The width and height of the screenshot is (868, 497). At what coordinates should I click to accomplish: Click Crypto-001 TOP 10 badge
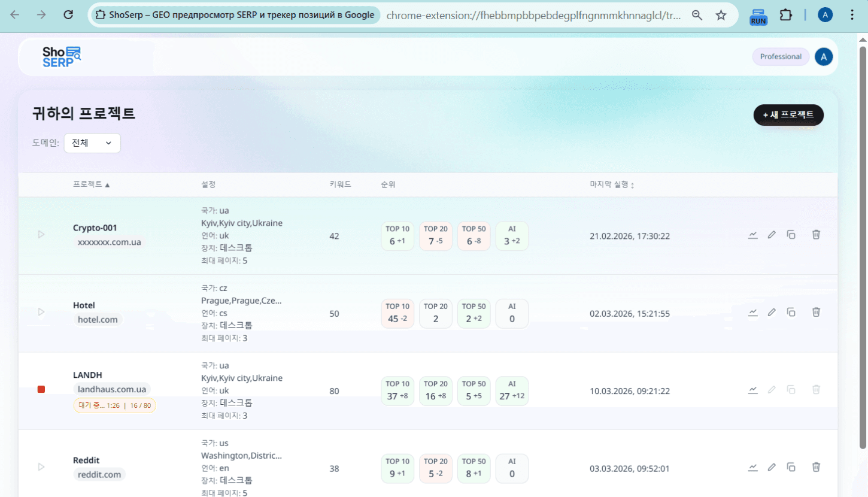(x=397, y=236)
